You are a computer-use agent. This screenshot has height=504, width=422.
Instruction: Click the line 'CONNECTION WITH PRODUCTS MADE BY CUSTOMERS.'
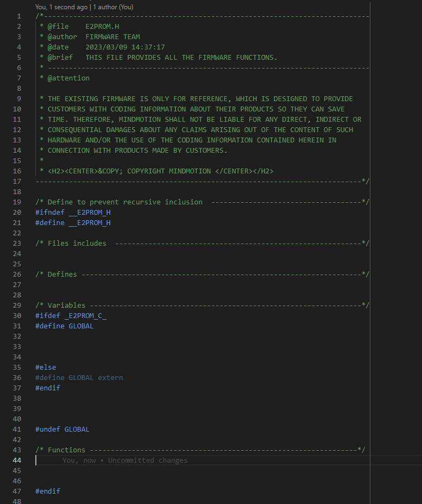[133, 151]
